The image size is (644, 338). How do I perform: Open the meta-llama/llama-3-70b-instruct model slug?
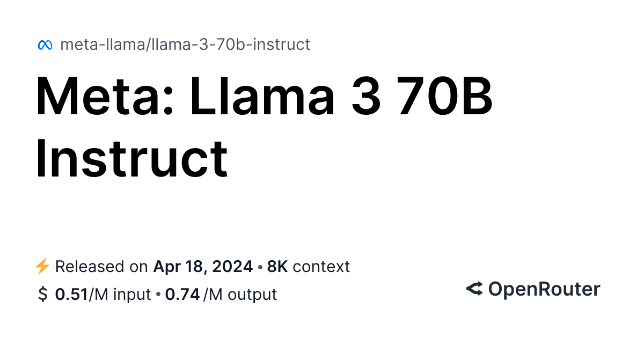tap(185, 45)
